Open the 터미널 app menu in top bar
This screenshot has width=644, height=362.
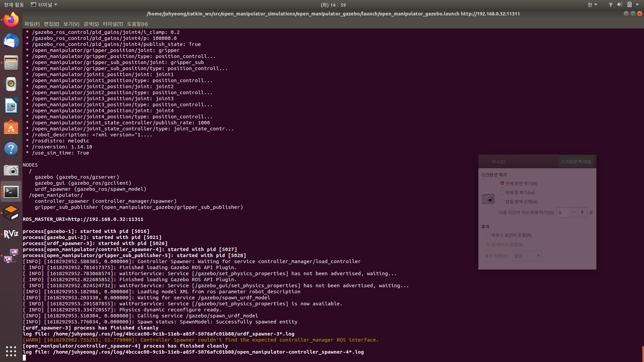click(x=44, y=5)
